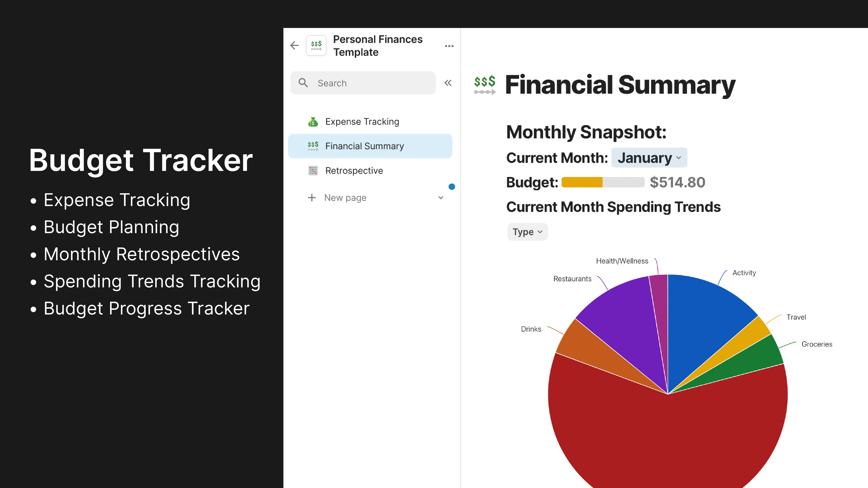Click the Financial Summary $$$ page icon
This screenshot has height=488, width=868.
313,146
